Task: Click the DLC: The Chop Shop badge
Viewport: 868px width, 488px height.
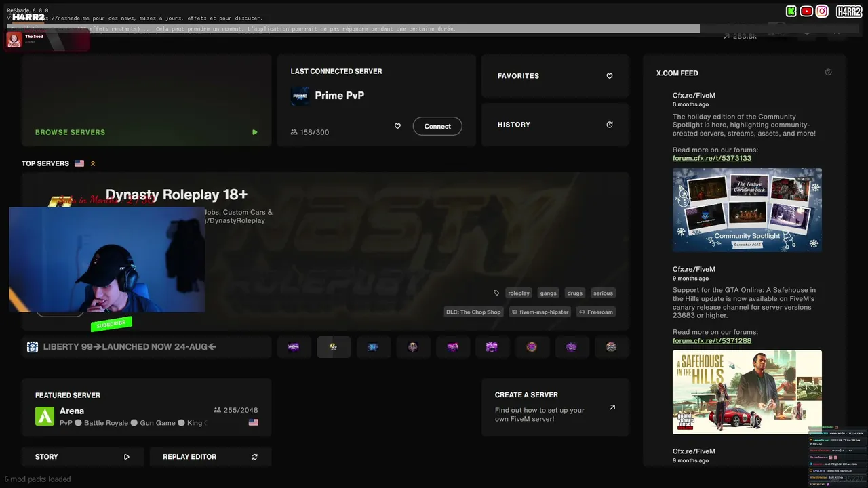Action: point(473,312)
